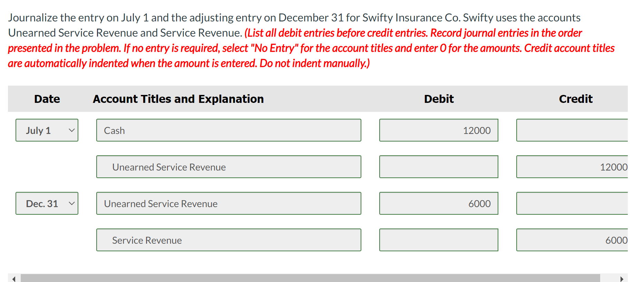The height and width of the screenshot is (282, 644).
Task: Open the Dec. 31 date dropdown
Action: 47,203
